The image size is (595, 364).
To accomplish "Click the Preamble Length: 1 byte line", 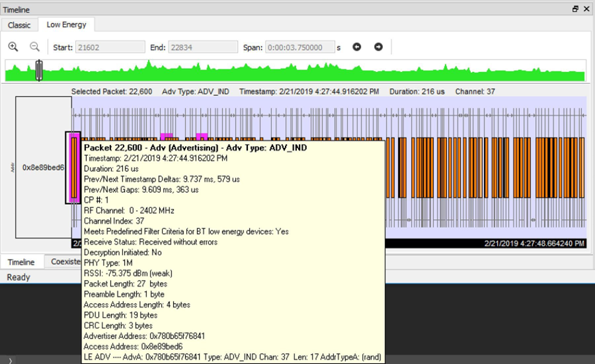I will 124,294.
